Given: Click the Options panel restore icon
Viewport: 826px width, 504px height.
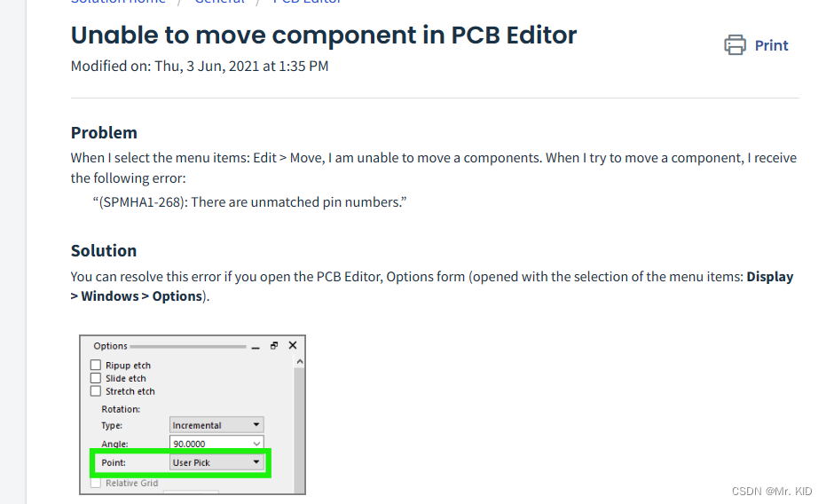Looking at the screenshot, I should click(274, 345).
